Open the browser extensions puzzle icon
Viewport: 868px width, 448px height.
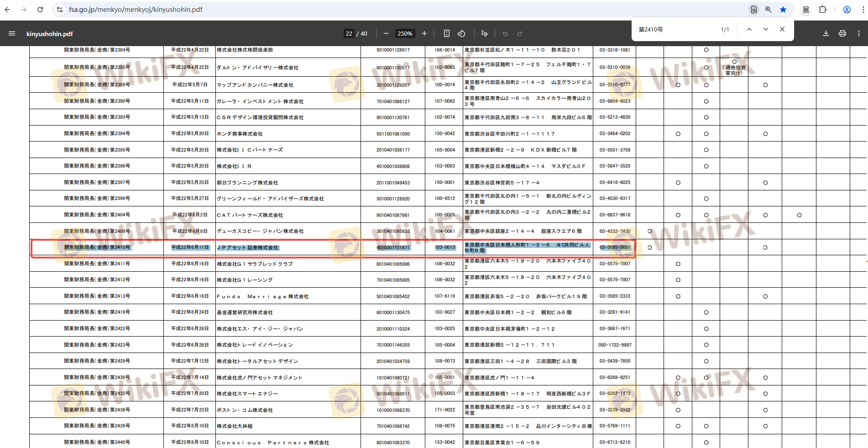pyautogui.click(x=823, y=10)
